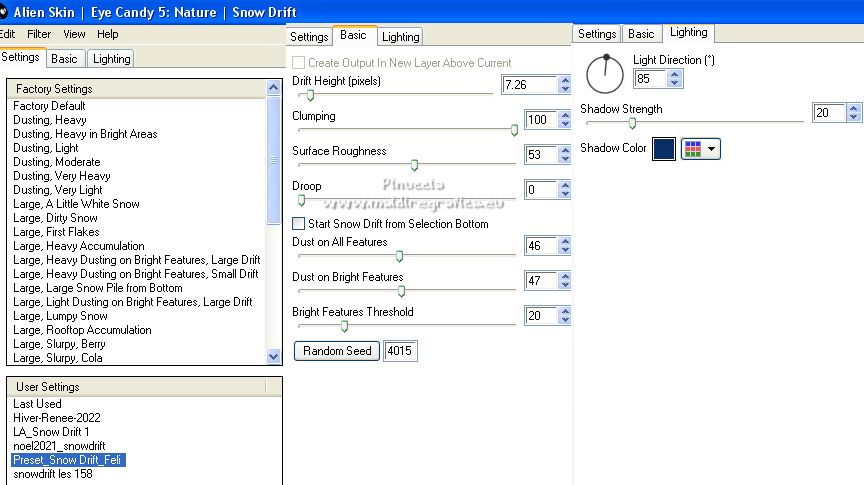Click the dark blue Shadow Color swatch
This screenshot has height=485, width=864.
coord(664,149)
